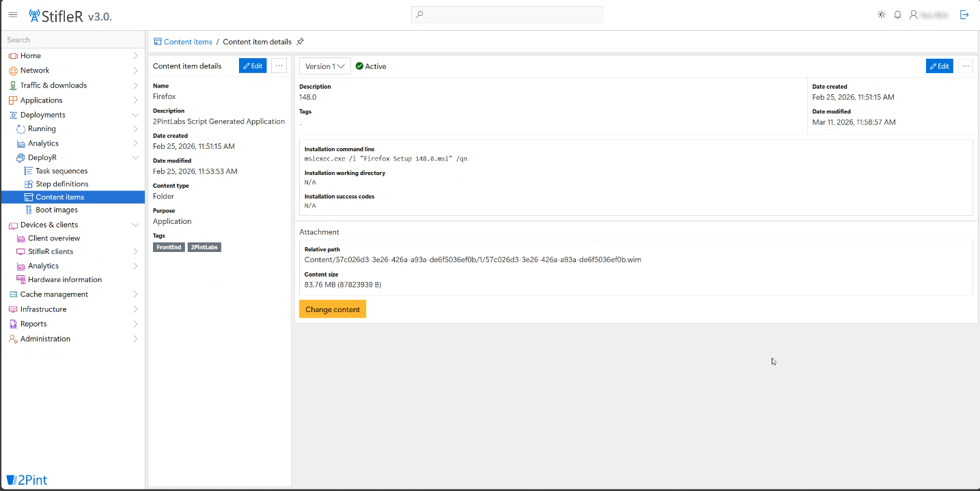Click the StifleR clients monitor icon
The image size is (980, 491).
coord(21,251)
